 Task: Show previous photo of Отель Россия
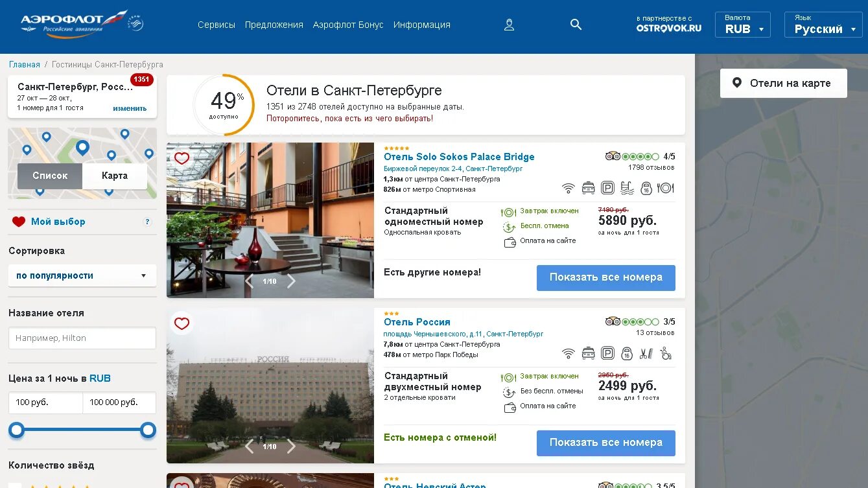click(x=249, y=446)
